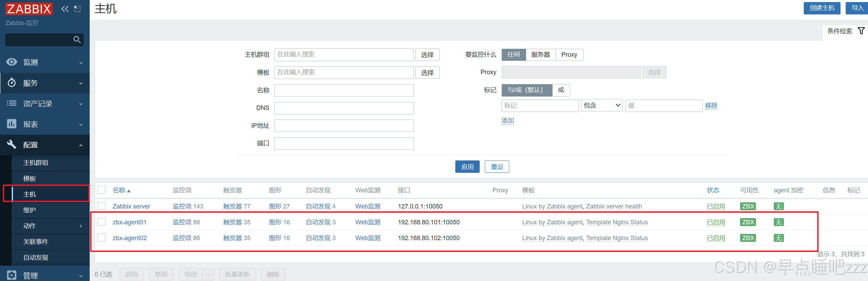The image size is (868, 281).
Task: Expand the 监测 menu section
Action: [81, 63]
